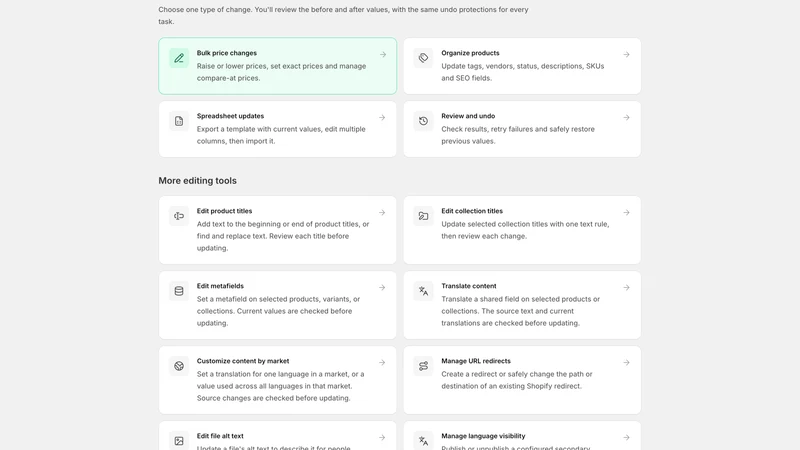The height and width of the screenshot is (450, 800).
Task: Click the arrow on Edit product titles card
Action: [x=382, y=213]
